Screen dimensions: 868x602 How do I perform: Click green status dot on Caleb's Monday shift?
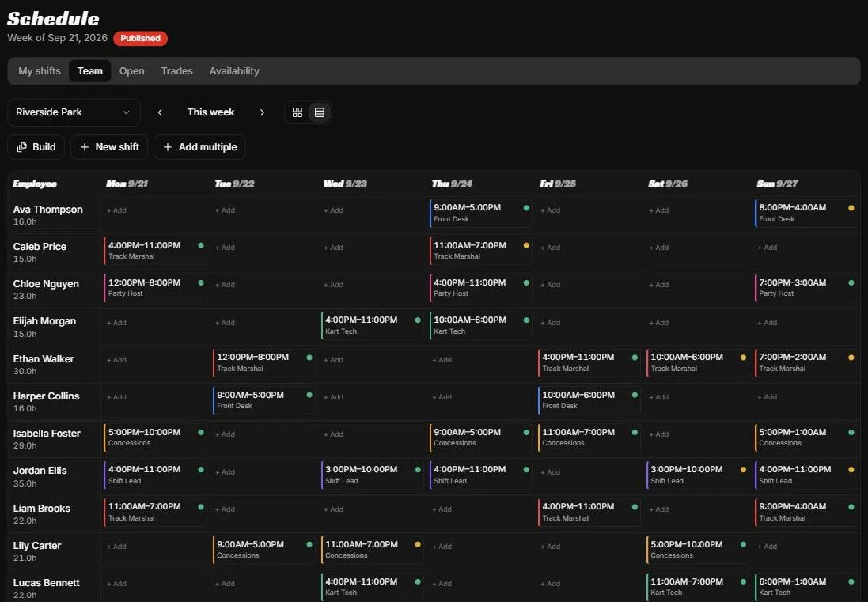coord(201,245)
